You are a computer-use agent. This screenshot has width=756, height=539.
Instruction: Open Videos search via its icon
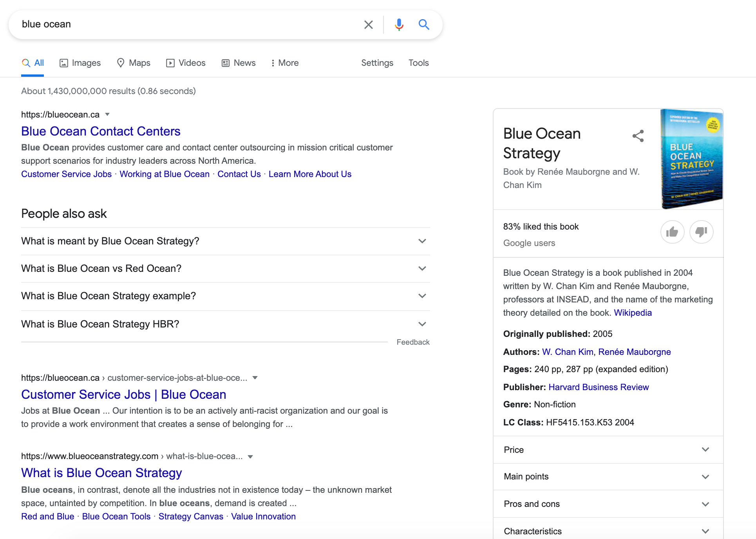pyautogui.click(x=170, y=63)
